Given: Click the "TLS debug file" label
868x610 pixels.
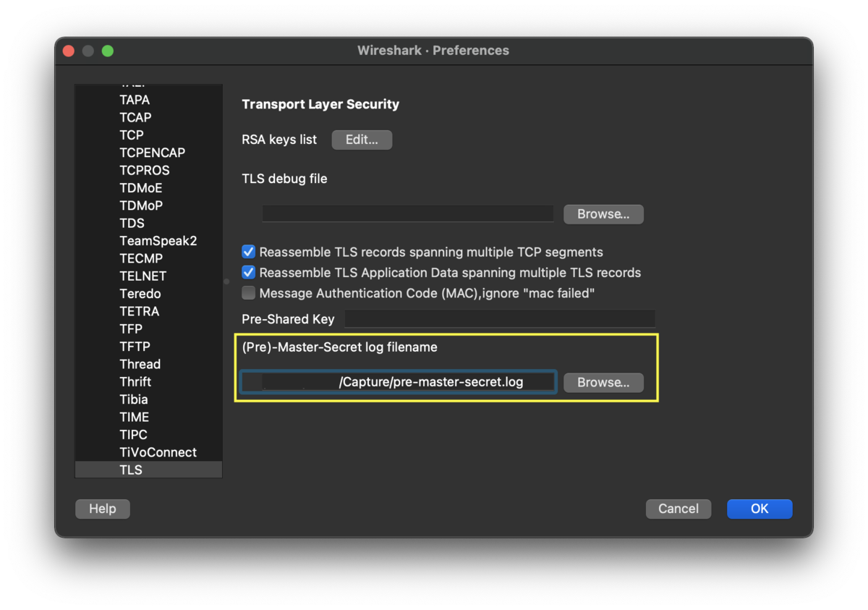Looking at the screenshot, I should [284, 179].
